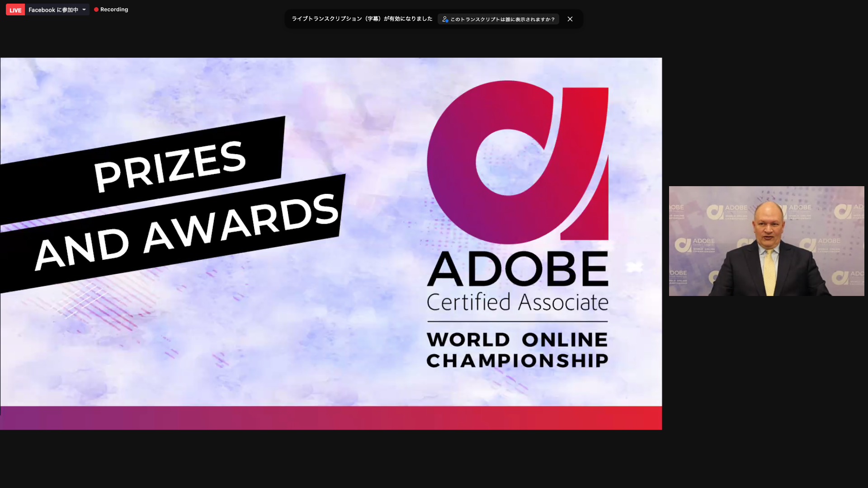
Task: Click the red LIVE badge
Action: 15,10
